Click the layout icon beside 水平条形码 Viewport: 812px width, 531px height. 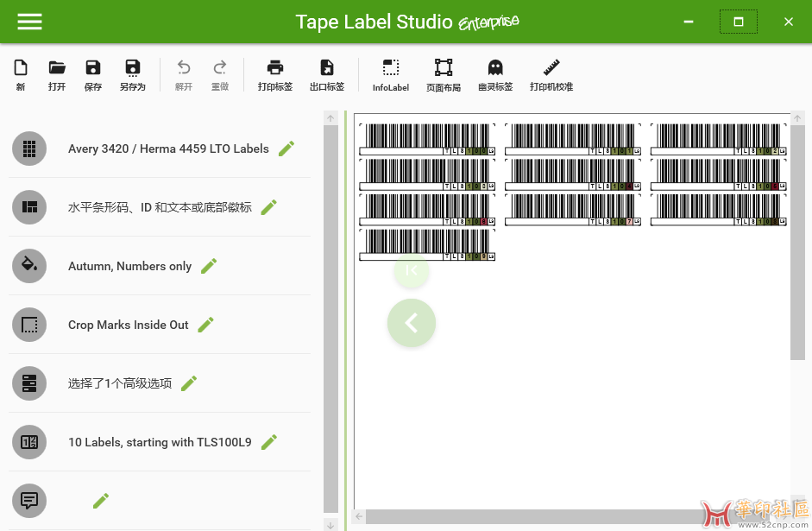point(29,207)
